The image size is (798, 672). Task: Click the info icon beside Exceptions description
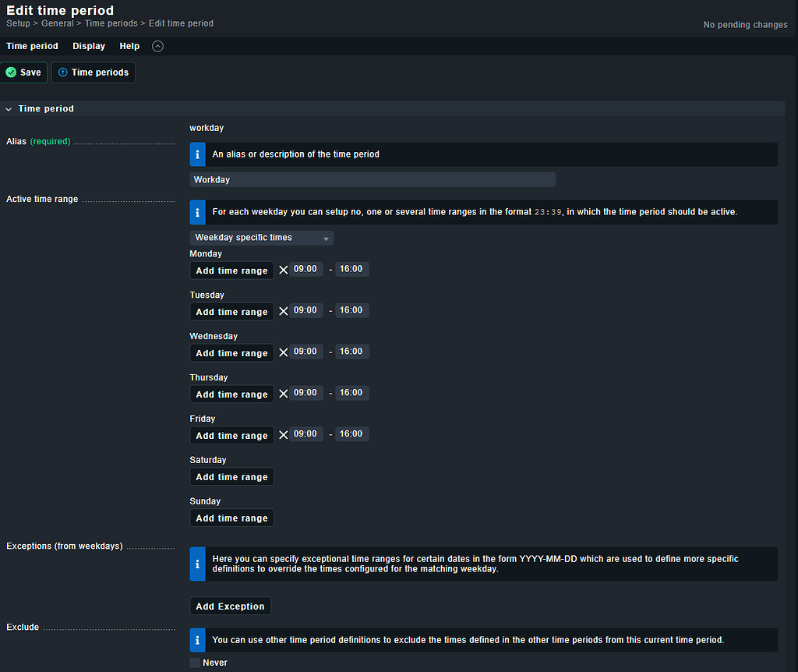coord(198,564)
